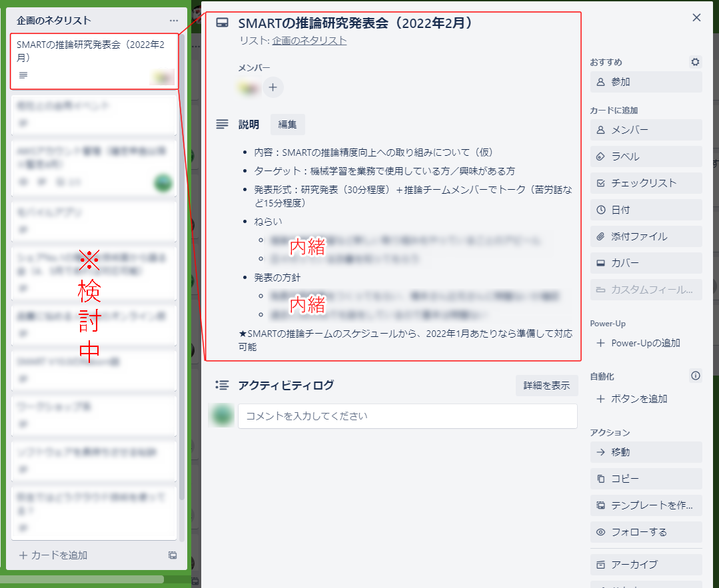Viewport: 719px width, 588px height.
Task: Add a member with the plus button
Action: tap(273, 87)
